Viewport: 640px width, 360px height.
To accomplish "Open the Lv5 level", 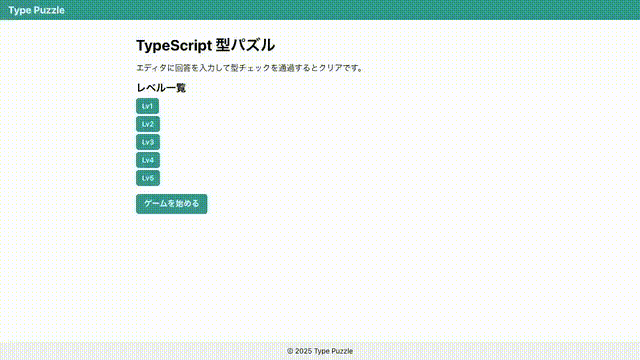I will (x=148, y=178).
